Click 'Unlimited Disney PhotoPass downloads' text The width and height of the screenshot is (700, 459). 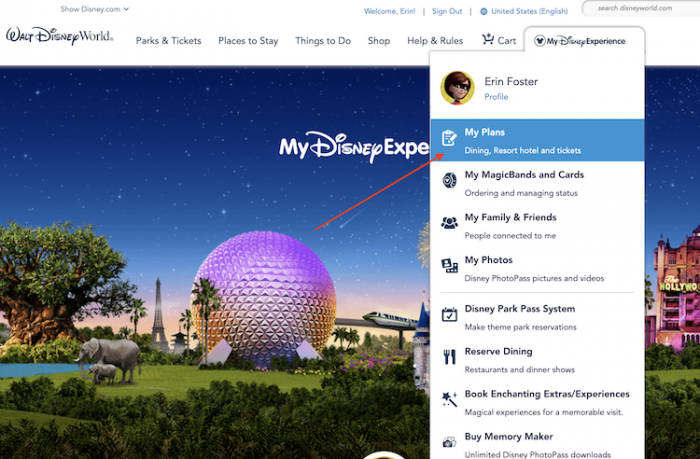[538, 454]
